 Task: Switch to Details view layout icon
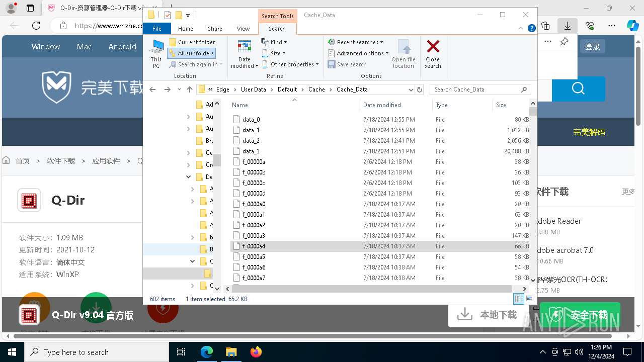519,299
